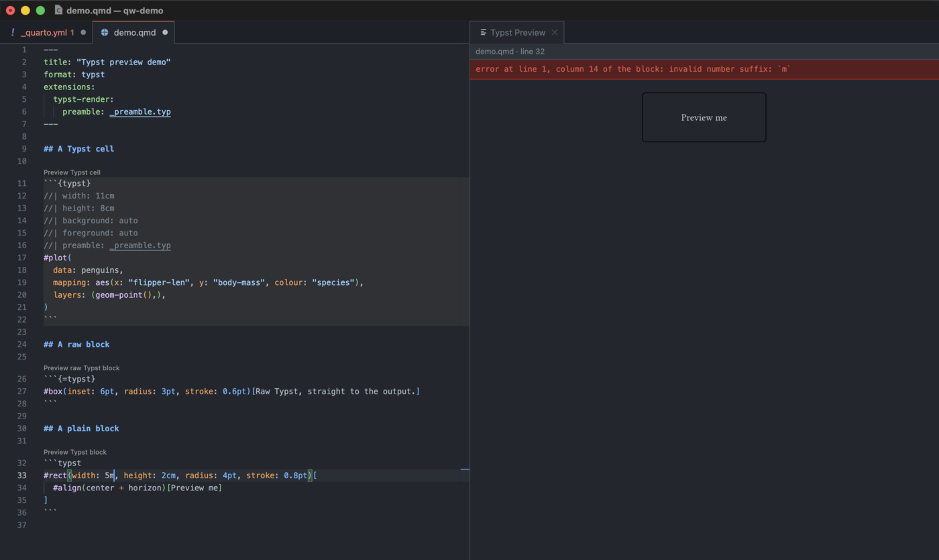Close the Typst Preview tab
The height and width of the screenshot is (560, 939).
pos(554,32)
